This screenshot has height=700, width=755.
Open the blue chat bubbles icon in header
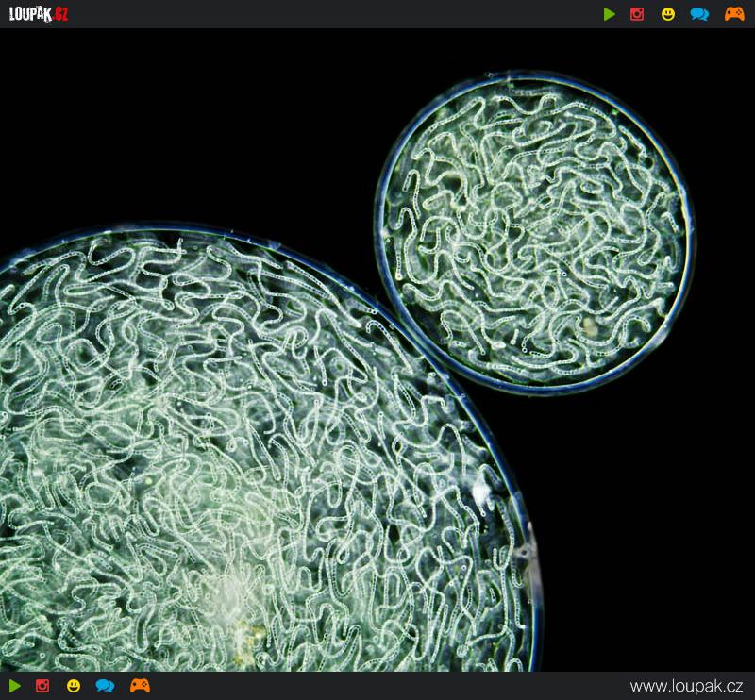pyautogui.click(x=699, y=14)
